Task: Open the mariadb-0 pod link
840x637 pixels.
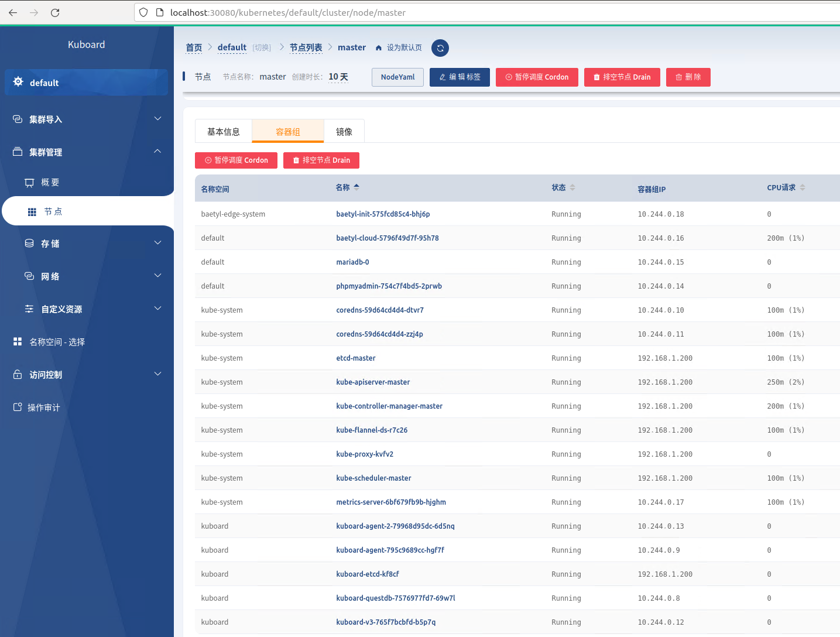Action: coord(352,262)
